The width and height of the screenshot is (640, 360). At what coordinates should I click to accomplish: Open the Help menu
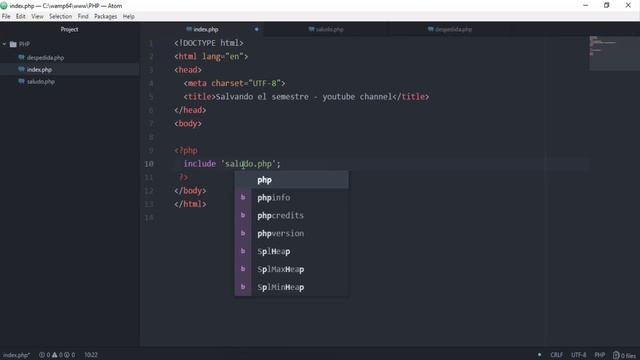tap(129, 16)
